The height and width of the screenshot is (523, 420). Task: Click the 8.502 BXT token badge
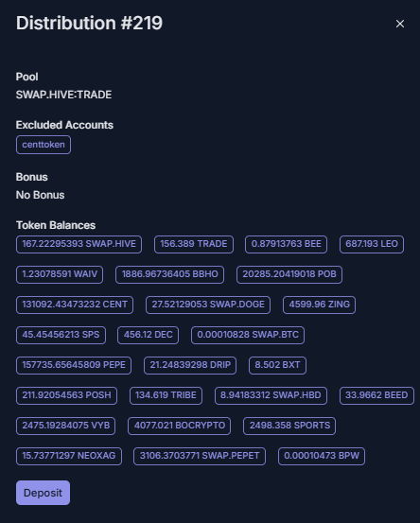pyautogui.click(x=277, y=365)
